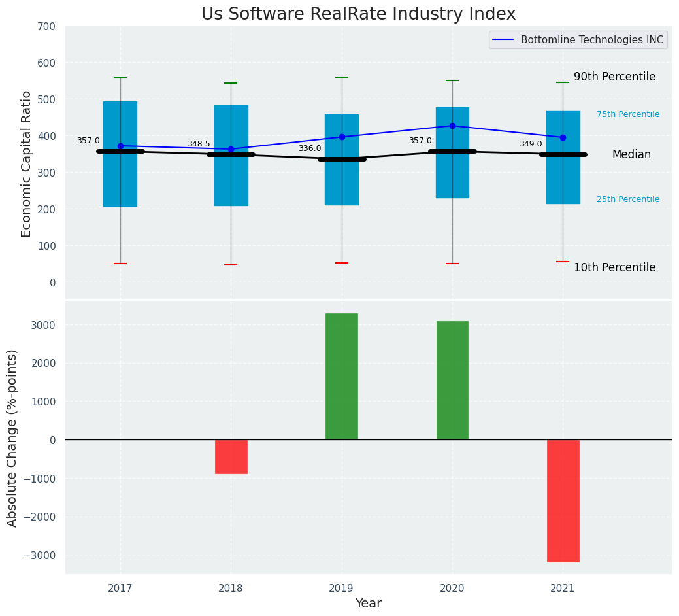Image resolution: width=679 pixels, height=616 pixels.
Task: Select the 2020 blue data point
Action: 452,126
